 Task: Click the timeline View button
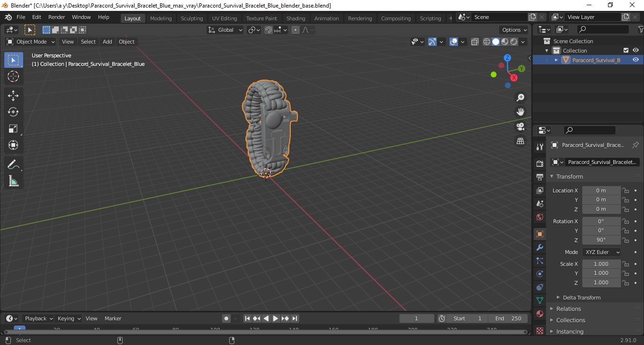(x=91, y=318)
